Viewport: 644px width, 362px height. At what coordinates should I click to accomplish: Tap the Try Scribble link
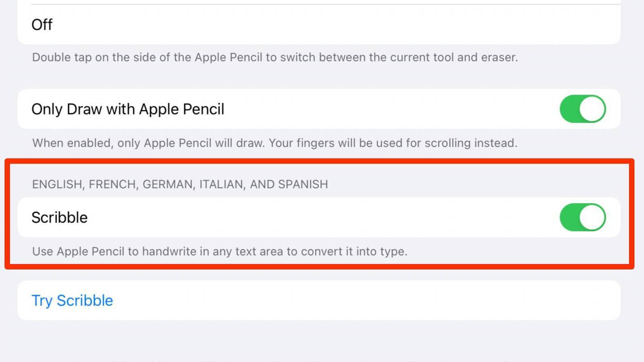(x=72, y=300)
